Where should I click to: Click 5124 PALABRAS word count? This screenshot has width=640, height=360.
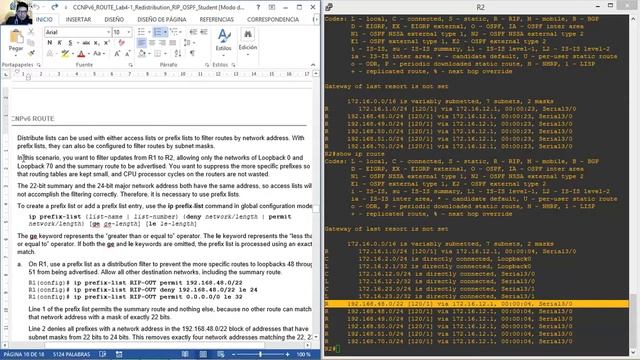pos(71,354)
